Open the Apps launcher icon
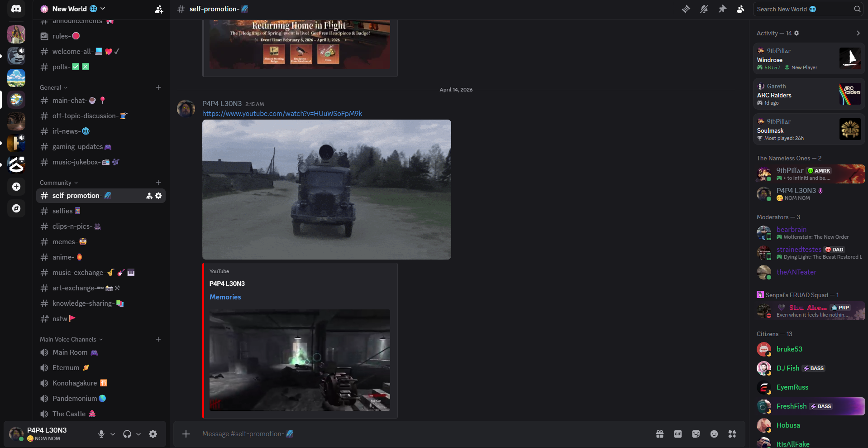This screenshot has height=448, width=868. tap(732, 434)
